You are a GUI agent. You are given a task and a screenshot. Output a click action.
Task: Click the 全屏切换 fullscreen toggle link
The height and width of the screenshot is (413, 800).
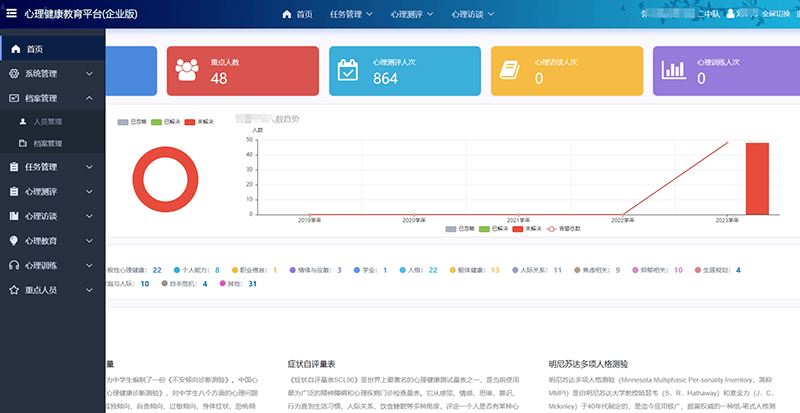780,14
